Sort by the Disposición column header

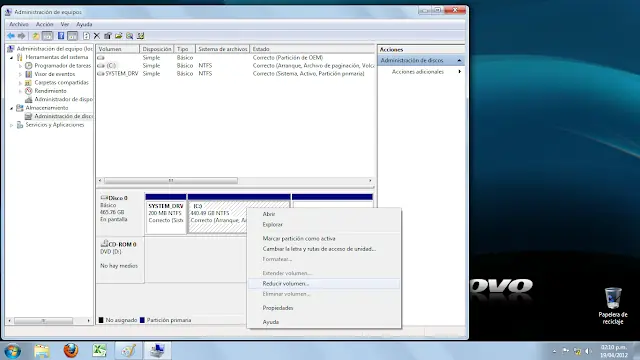click(x=157, y=49)
